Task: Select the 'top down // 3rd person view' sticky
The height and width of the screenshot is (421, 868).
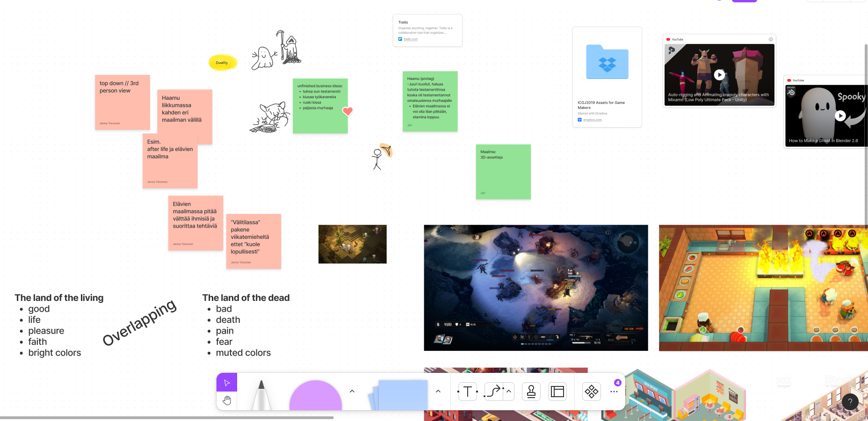Action: point(123,102)
